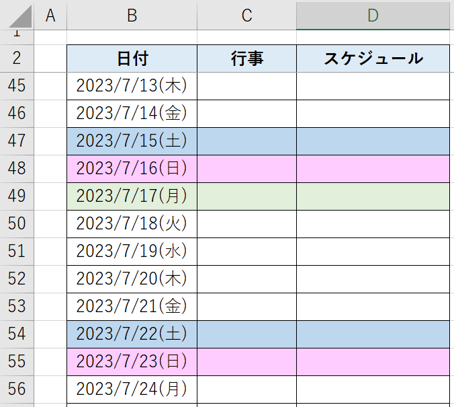This screenshot has width=454, height=407.
Task: Click the cell with 2023/7/24(月)
Action: [132, 389]
